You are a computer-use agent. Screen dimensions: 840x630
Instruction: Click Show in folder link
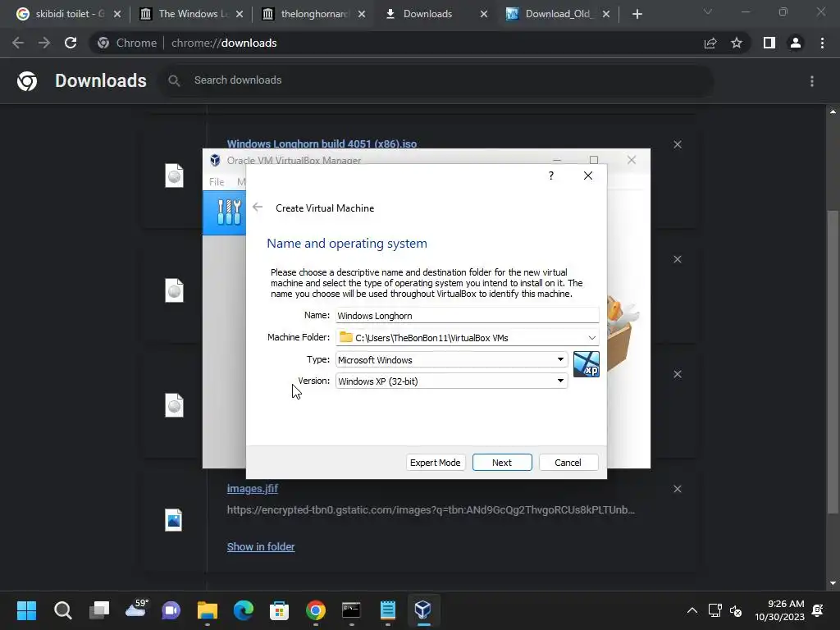pos(261,547)
